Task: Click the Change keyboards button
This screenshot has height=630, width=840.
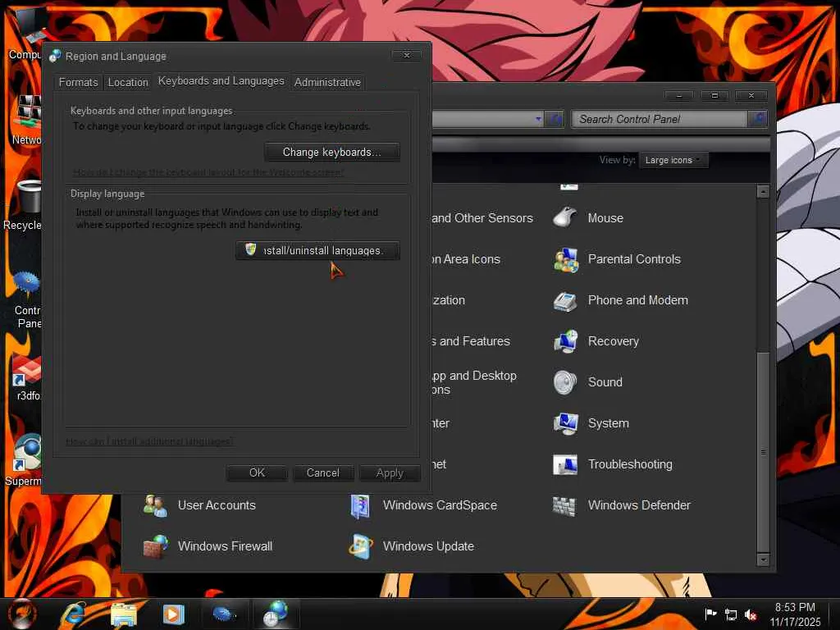Action: 331,152
